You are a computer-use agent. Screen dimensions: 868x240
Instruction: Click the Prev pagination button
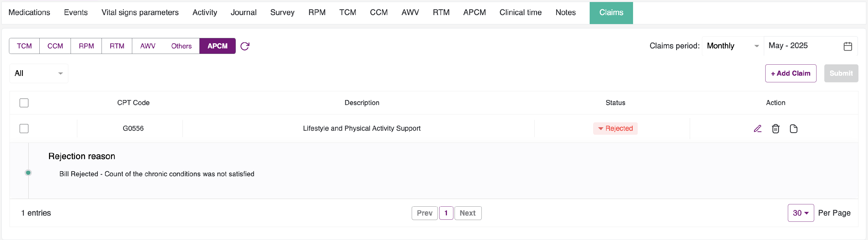pyautogui.click(x=424, y=213)
